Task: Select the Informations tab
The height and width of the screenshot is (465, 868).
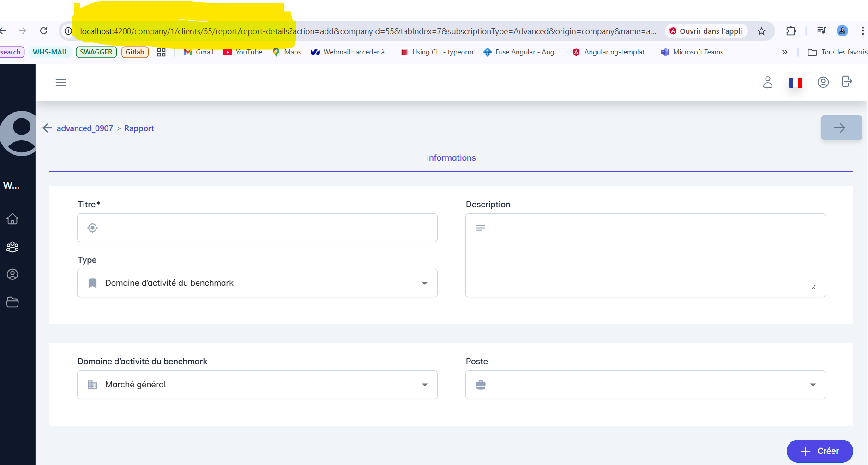Action: tap(451, 158)
